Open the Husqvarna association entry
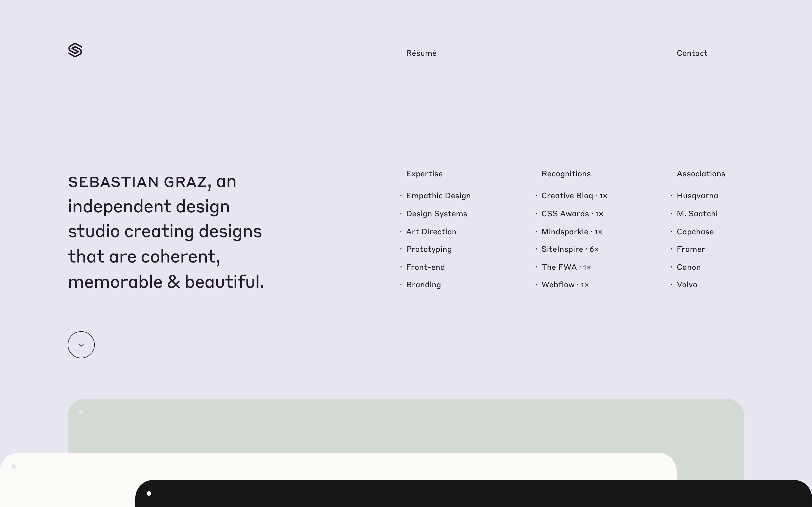Image resolution: width=812 pixels, height=507 pixels. pos(697,196)
